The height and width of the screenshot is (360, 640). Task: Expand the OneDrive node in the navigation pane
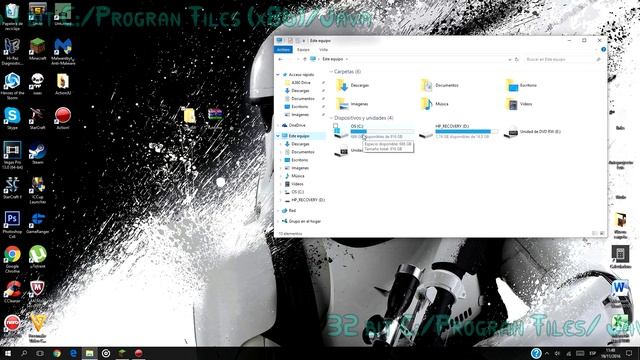pyautogui.click(x=278, y=125)
